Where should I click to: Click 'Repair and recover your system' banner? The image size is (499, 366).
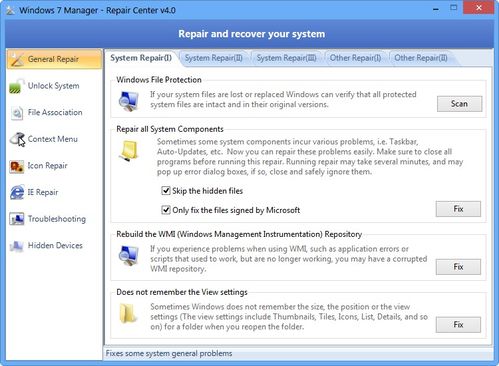click(x=251, y=34)
